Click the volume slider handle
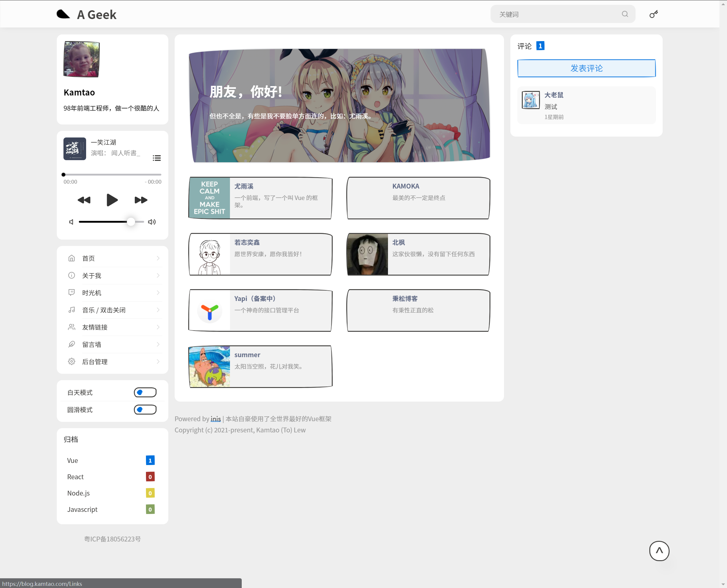 coord(131,222)
